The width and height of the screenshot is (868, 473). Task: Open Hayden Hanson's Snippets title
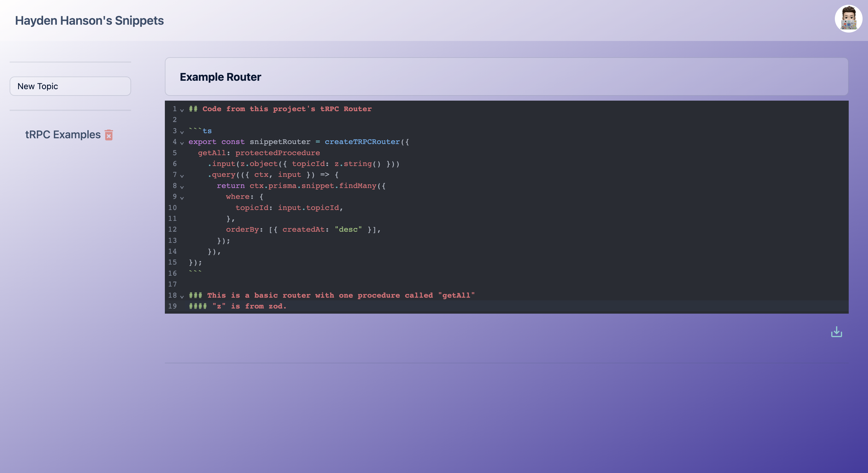click(89, 20)
